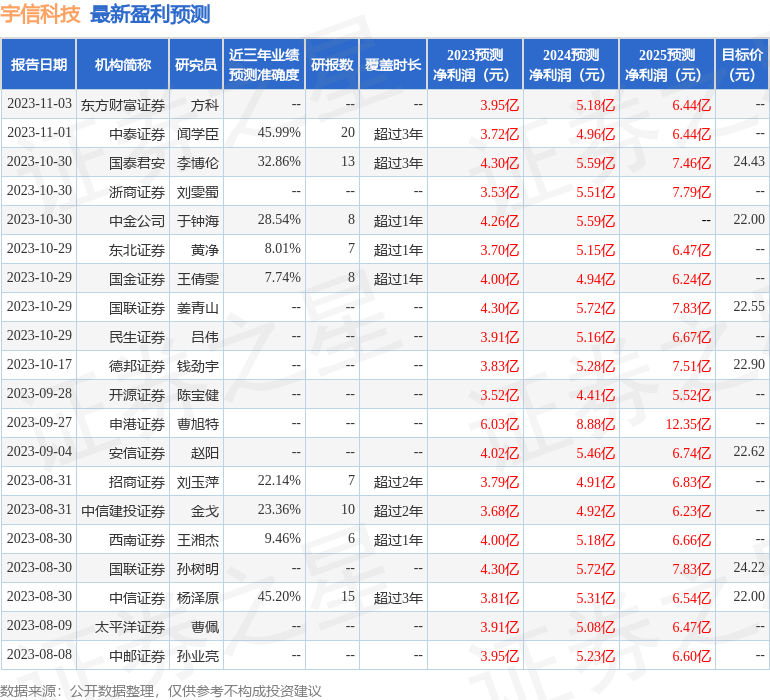This screenshot has width=770, height=700.
Task: Click the 2025预测净利润 column header
Action: 667,64
